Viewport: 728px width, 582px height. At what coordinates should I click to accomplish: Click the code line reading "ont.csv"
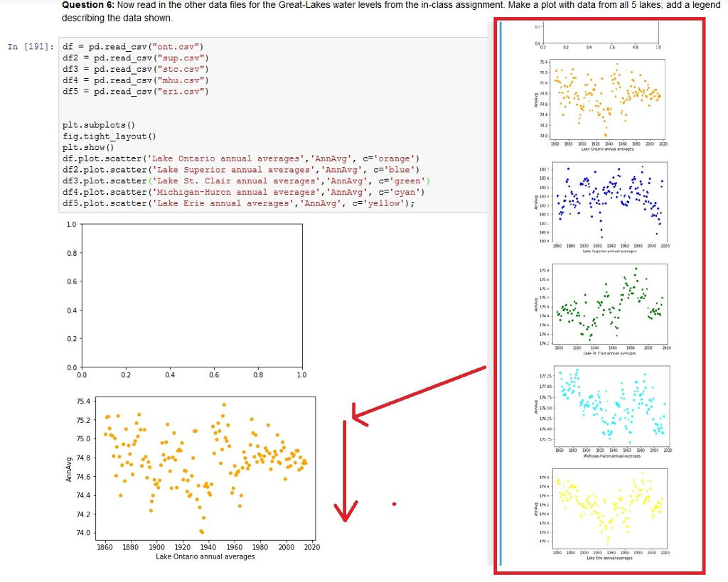(134, 47)
